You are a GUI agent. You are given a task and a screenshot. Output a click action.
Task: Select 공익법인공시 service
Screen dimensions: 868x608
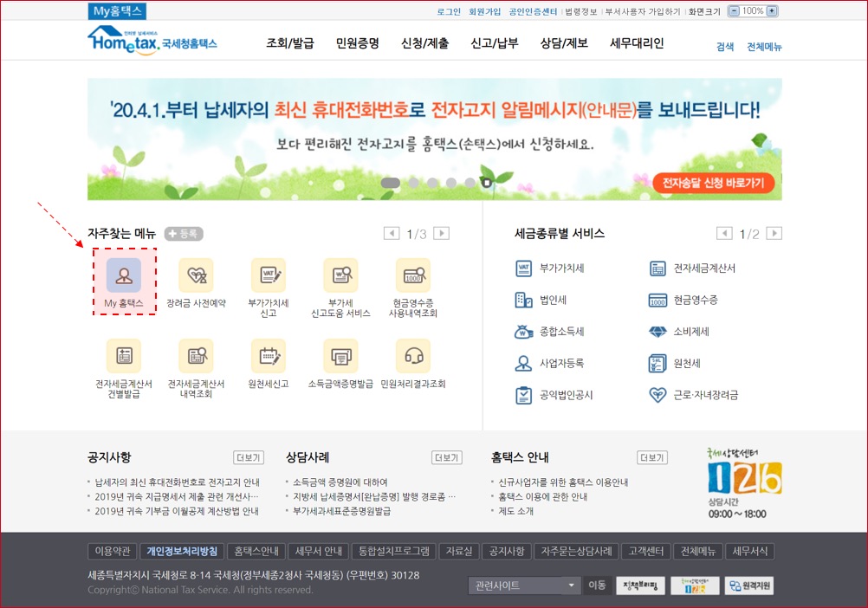point(554,395)
